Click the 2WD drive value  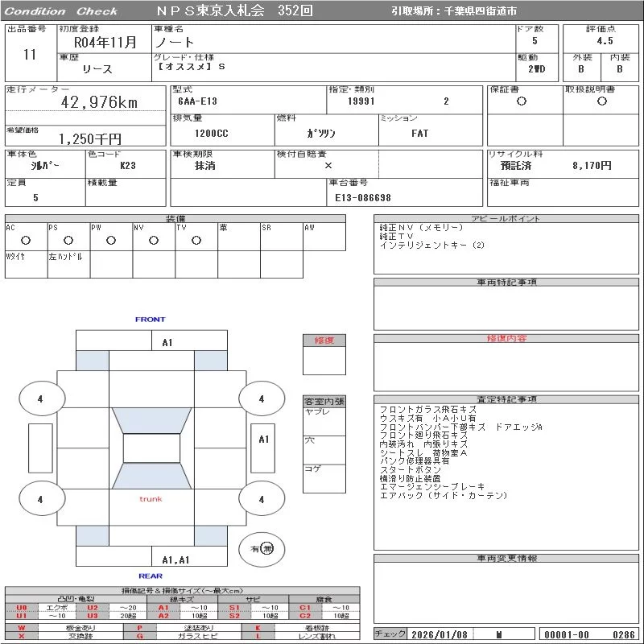coord(536,69)
